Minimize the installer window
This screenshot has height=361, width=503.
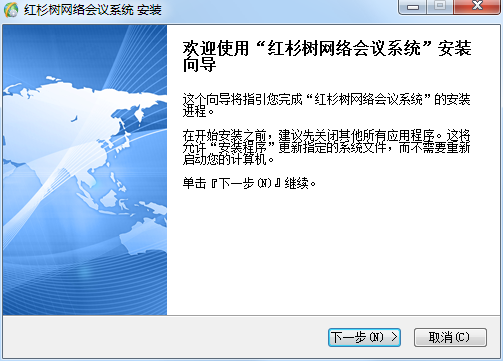click(412, 7)
